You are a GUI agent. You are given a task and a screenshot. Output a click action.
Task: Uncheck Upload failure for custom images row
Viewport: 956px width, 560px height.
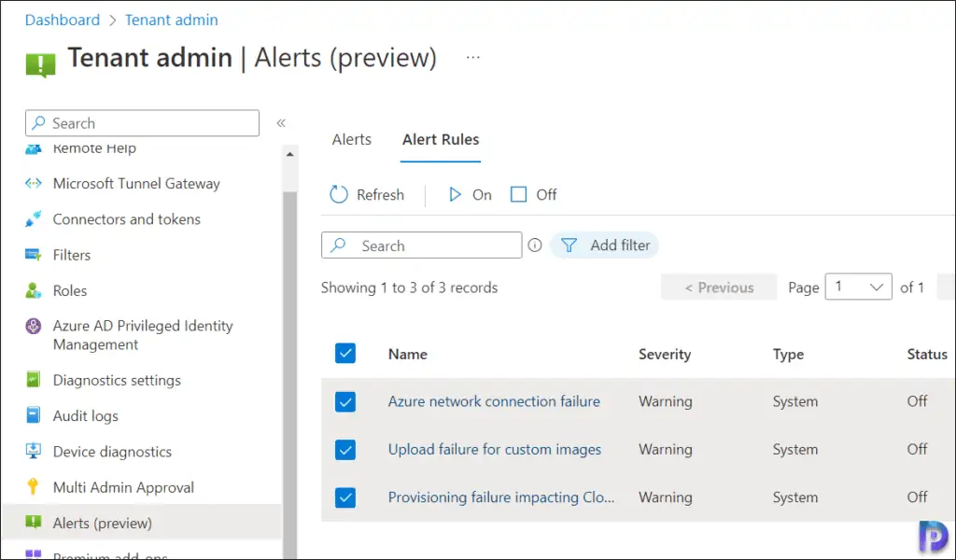[345, 450]
